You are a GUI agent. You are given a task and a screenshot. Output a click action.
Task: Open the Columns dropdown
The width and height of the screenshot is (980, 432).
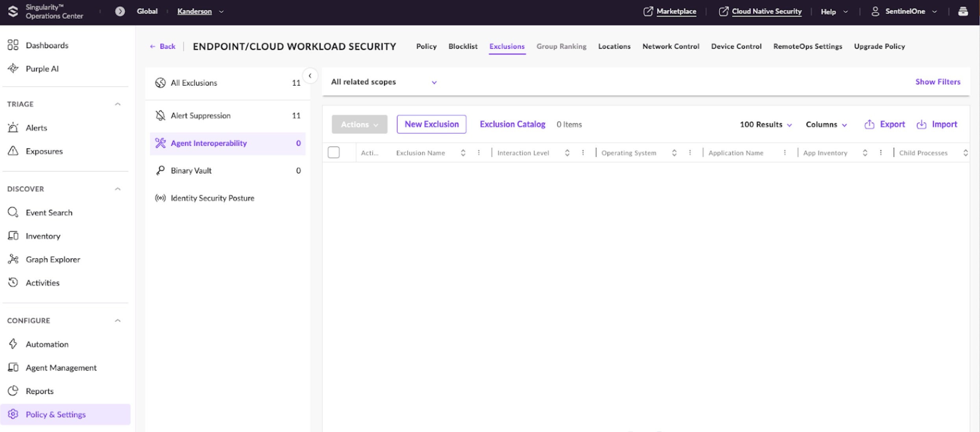pos(826,124)
